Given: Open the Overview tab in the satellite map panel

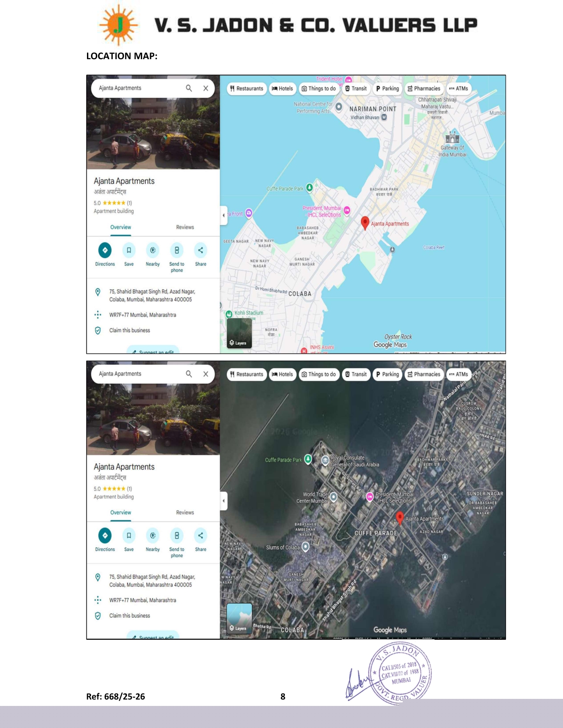Looking at the screenshot, I should point(121,513).
